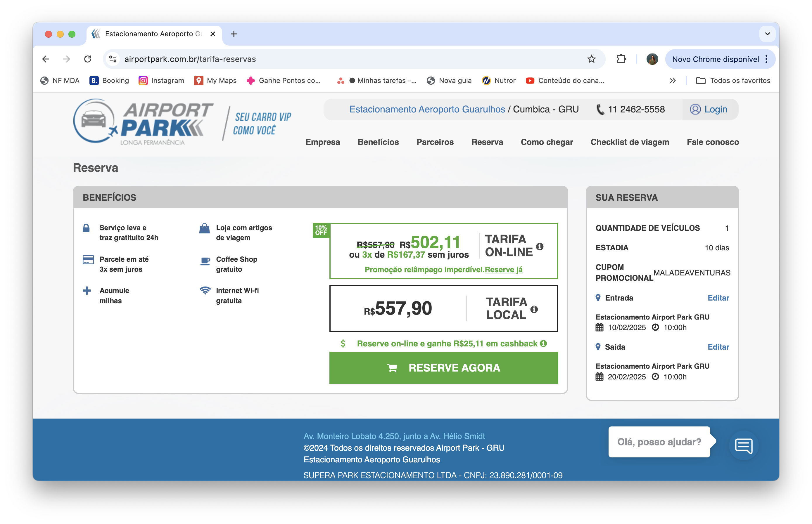The width and height of the screenshot is (812, 524).
Task: Click the plus icon next to Acumule milhas
Action: (88, 290)
